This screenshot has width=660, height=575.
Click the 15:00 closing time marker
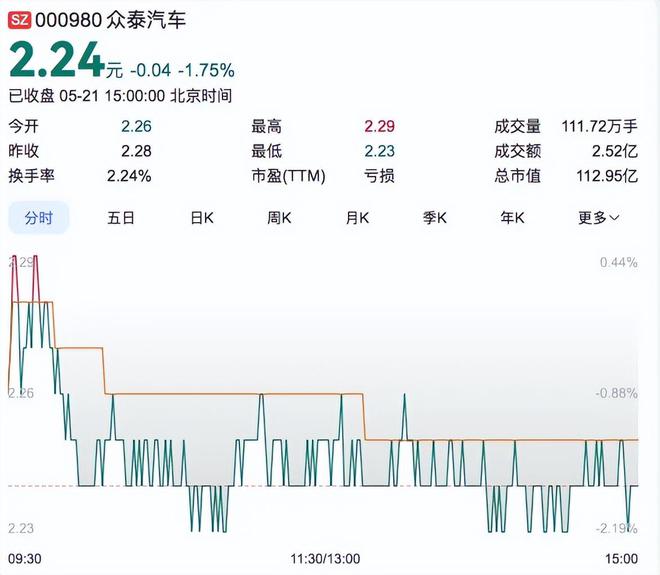click(x=619, y=558)
